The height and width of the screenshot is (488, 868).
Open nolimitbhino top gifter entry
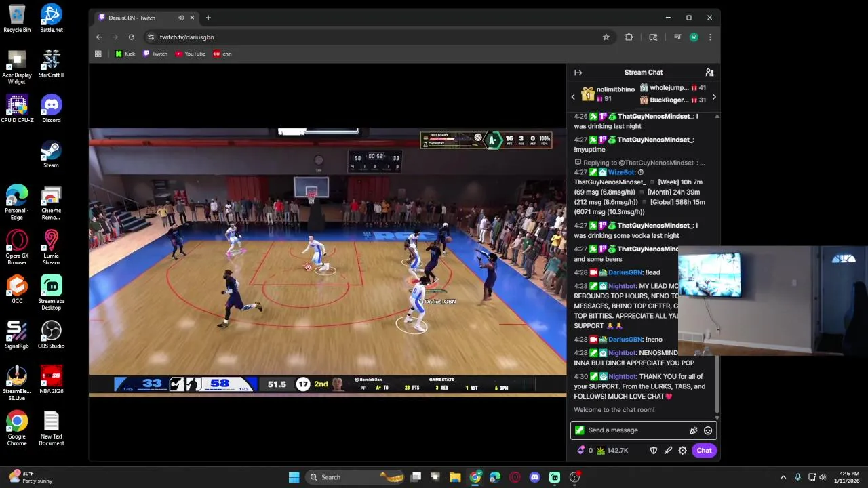(x=608, y=94)
